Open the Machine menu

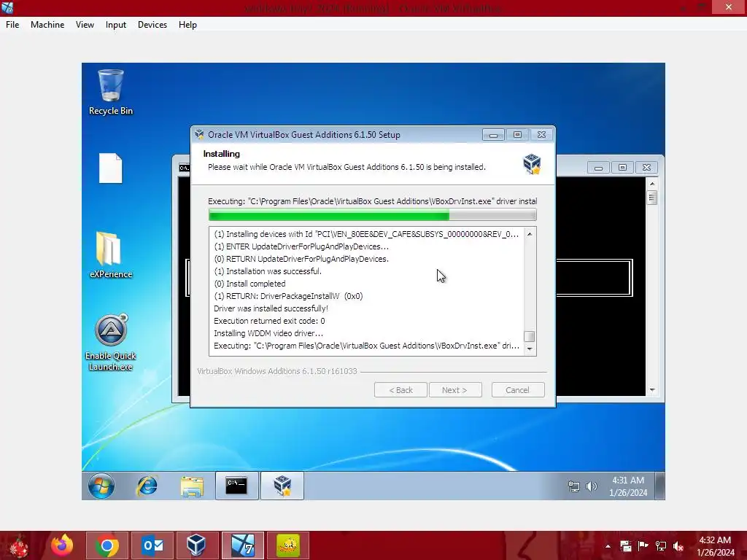pyautogui.click(x=47, y=25)
